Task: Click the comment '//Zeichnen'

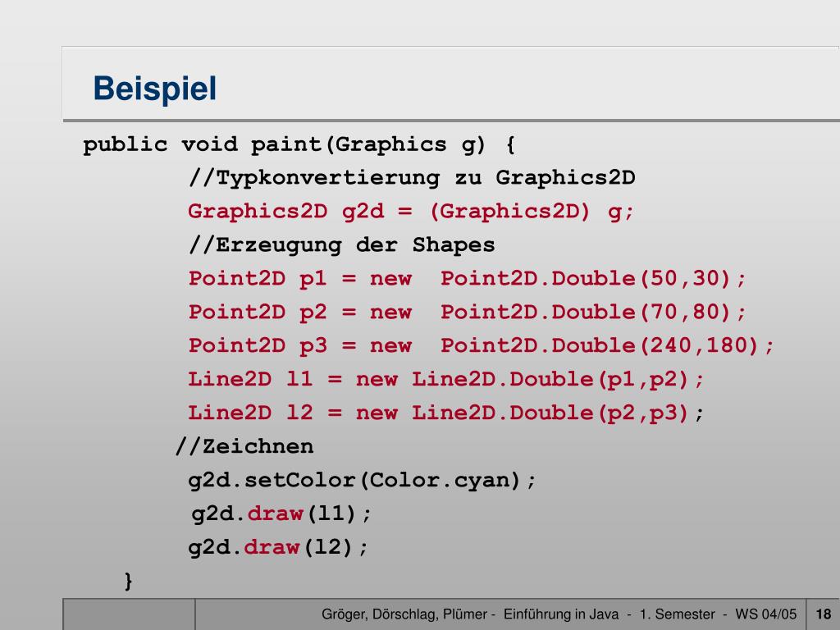Action: coord(244,447)
